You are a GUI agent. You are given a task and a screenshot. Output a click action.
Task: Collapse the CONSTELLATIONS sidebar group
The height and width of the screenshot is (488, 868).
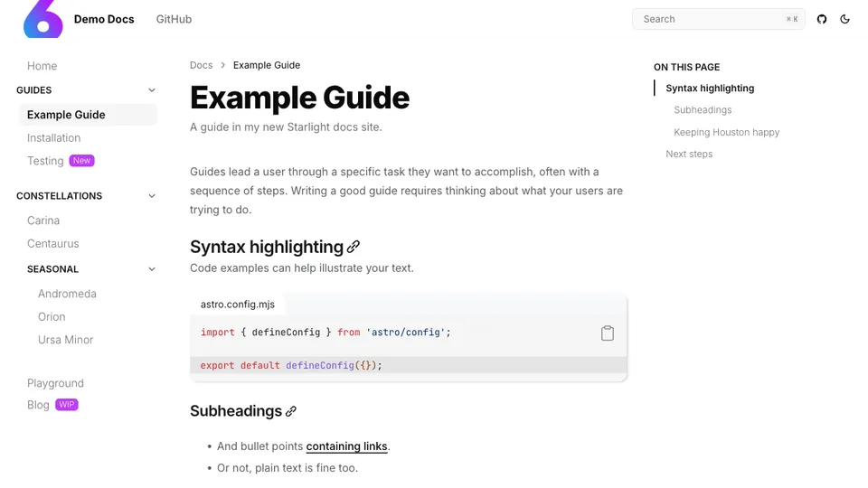pyautogui.click(x=152, y=196)
